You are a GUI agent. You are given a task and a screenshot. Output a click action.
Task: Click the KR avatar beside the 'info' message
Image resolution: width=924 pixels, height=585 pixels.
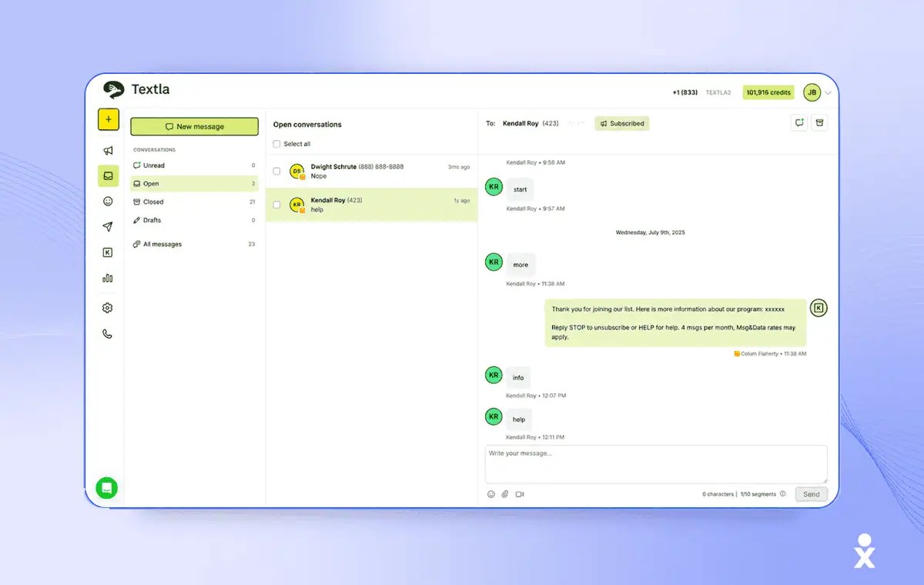[x=494, y=375]
